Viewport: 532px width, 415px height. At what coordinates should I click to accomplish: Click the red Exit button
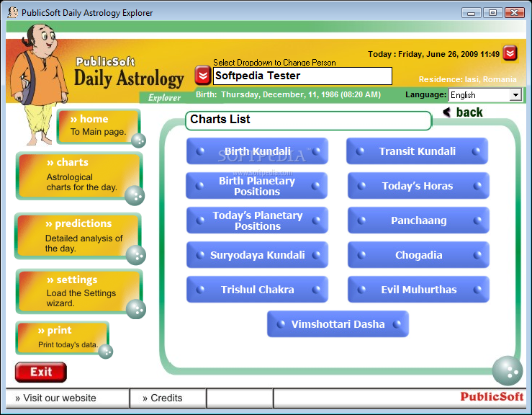[x=41, y=372]
